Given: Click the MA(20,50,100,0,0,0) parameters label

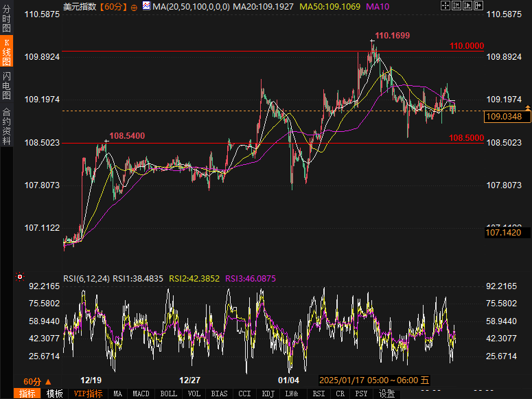Looking at the screenshot, I should tap(191, 6).
